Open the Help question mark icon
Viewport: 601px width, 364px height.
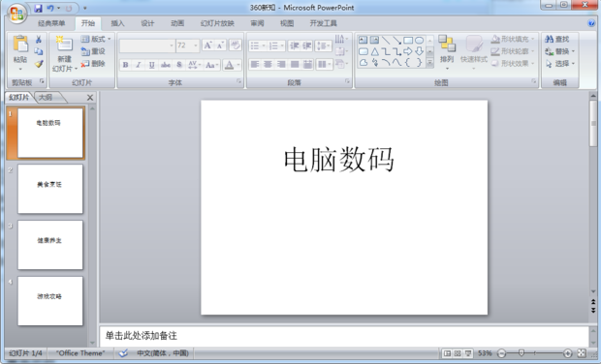591,23
